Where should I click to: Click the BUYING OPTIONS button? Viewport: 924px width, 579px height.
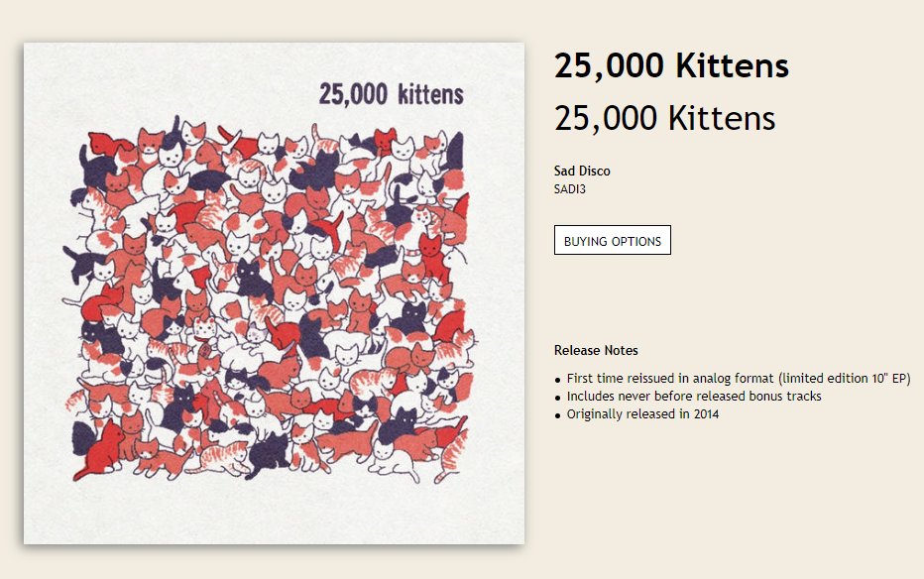[613, 240]
